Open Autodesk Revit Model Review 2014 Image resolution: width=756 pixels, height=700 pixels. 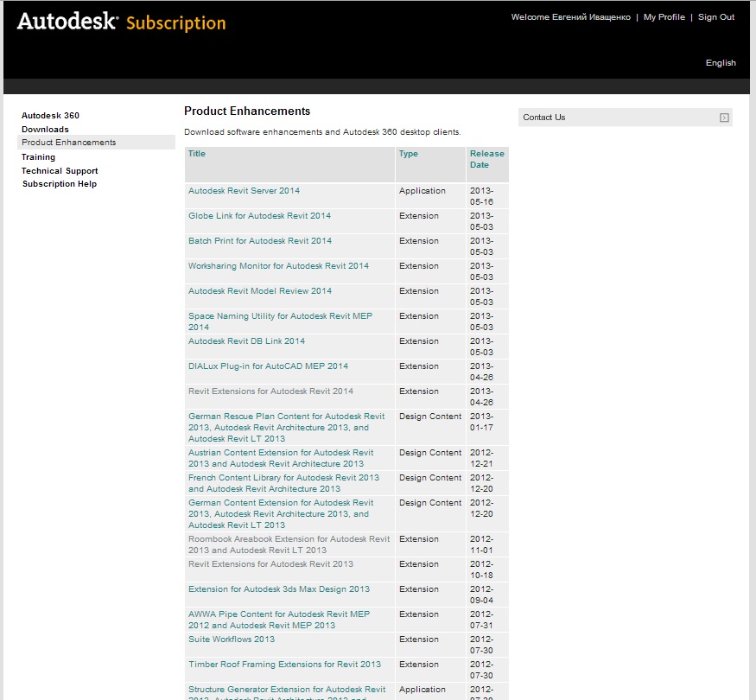point(260,290)
